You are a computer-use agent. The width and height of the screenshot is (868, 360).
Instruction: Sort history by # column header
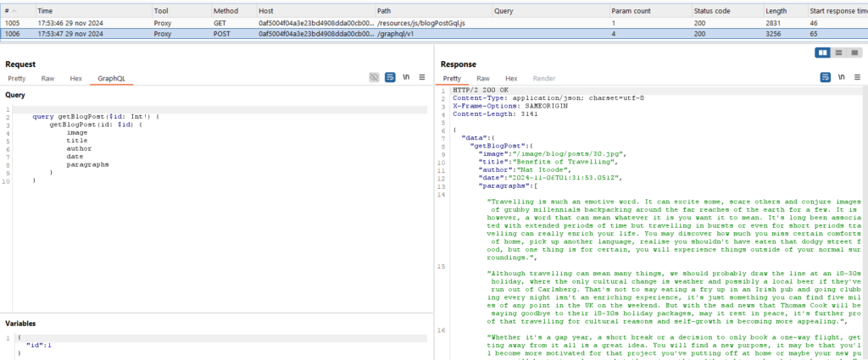[17, 11]
